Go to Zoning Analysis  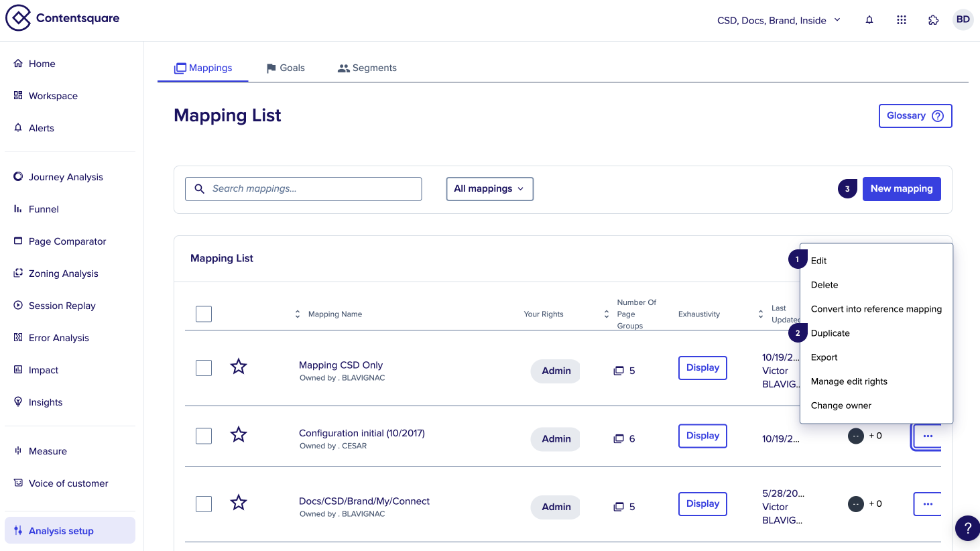pyautogui.click(x=64, y=273)
